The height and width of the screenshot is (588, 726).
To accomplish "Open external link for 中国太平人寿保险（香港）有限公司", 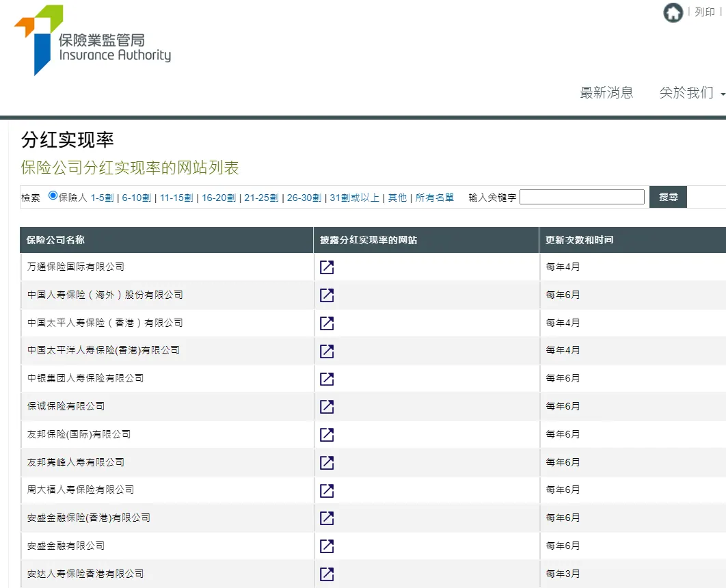I will click(x=327, y=323).
